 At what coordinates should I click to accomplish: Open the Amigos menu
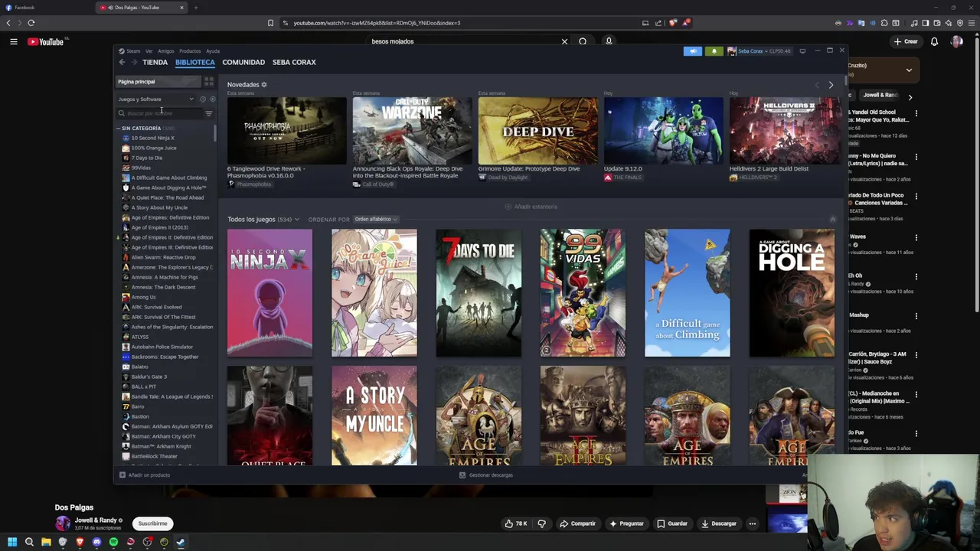(x=166, y=51)
